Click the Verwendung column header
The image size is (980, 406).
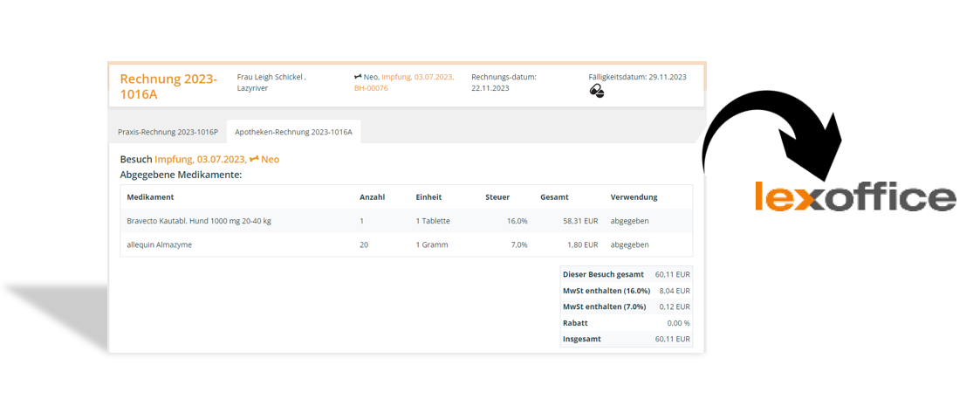tap(634, 197)
